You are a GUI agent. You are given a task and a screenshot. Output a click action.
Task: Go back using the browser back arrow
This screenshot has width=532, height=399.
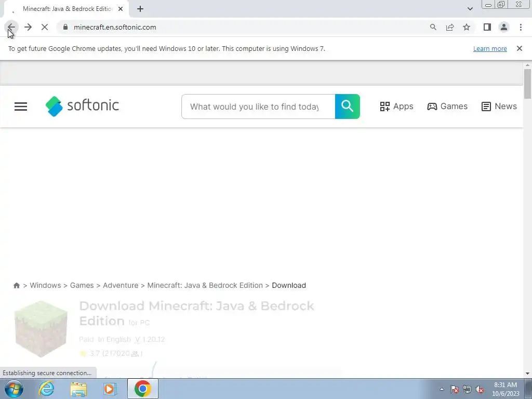coord(11,27)
